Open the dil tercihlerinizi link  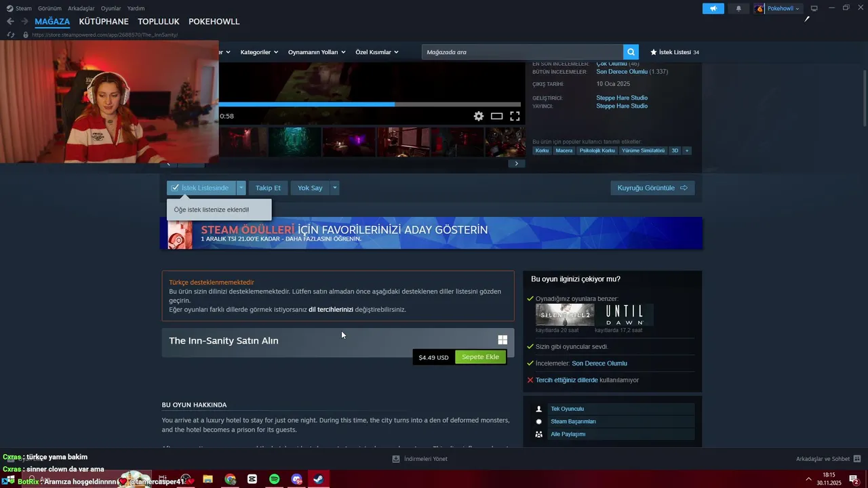[x=331, y=310]
